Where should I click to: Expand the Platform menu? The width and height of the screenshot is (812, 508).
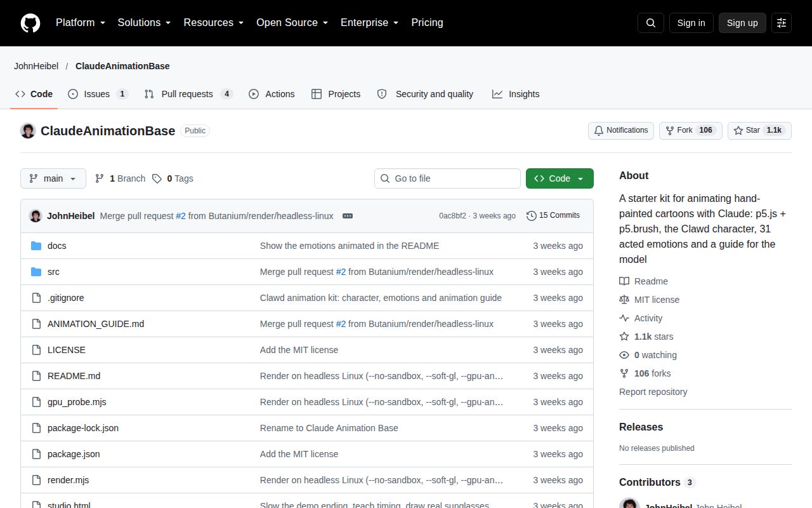pos(81,23)
